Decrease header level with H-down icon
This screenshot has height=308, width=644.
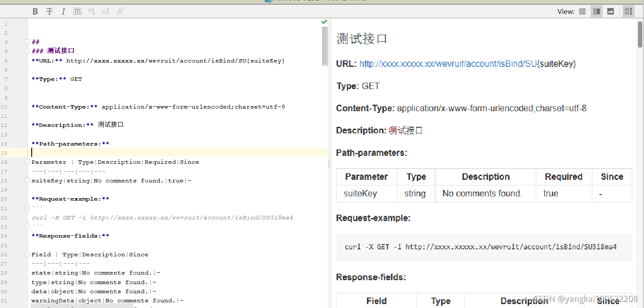pyautogui.click(x=92, y=11)
